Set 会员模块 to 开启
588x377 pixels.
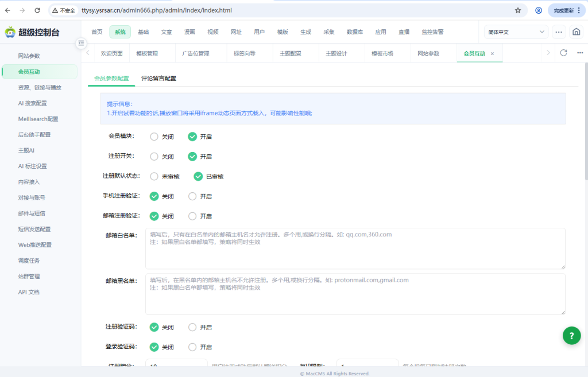pos(192,137)
